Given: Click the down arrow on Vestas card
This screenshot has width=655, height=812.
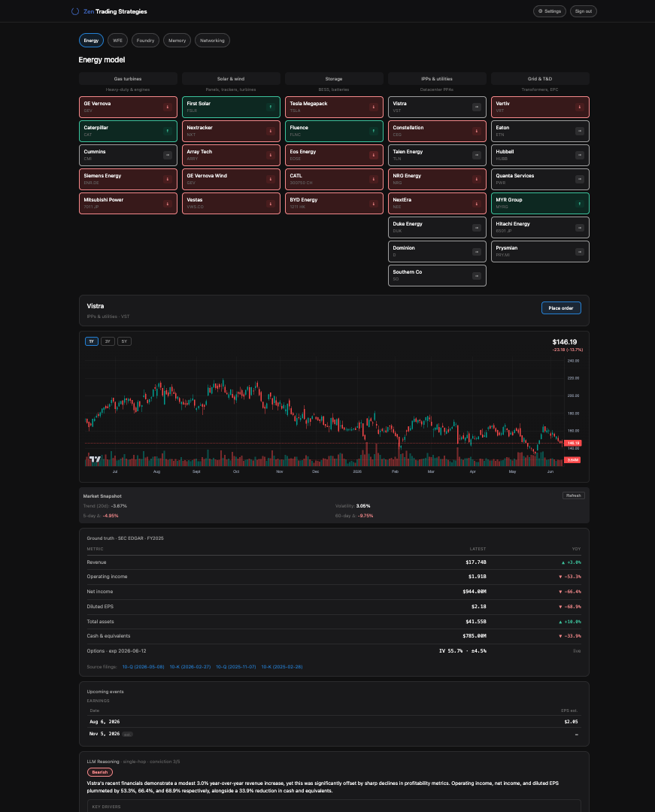Looking at the screenshot, I should coord(270,204).
